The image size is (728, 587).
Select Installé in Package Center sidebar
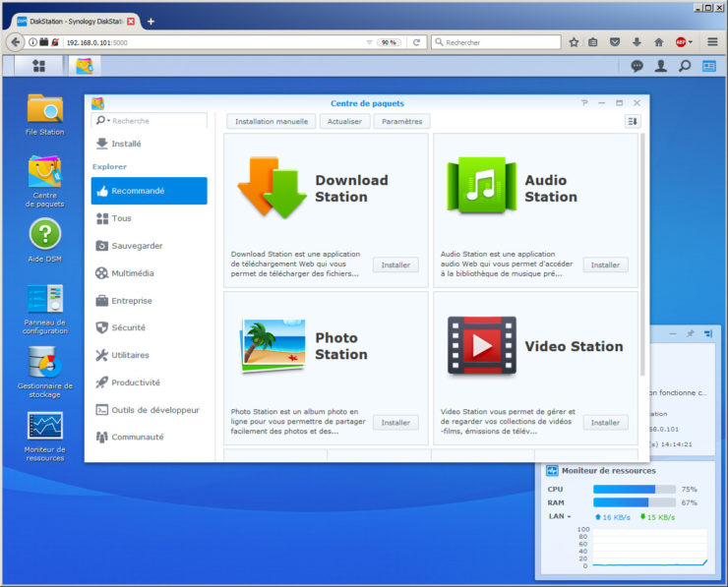click(x=149, y=144)
